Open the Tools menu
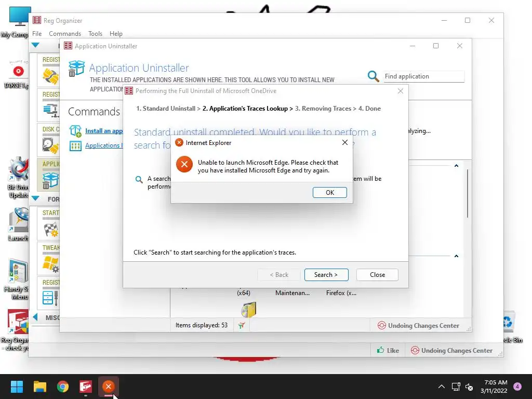Screen dimensions: 532x399 click(95, 34)
